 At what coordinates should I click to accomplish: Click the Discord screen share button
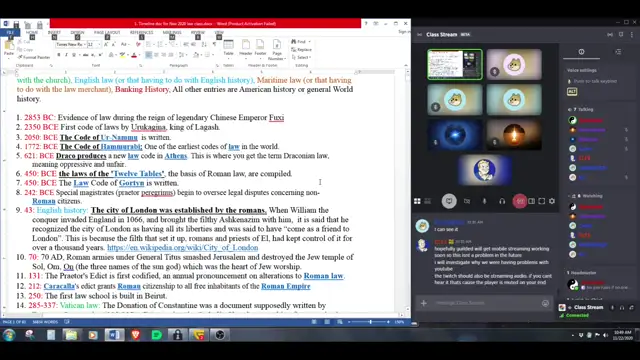(449, 201)
